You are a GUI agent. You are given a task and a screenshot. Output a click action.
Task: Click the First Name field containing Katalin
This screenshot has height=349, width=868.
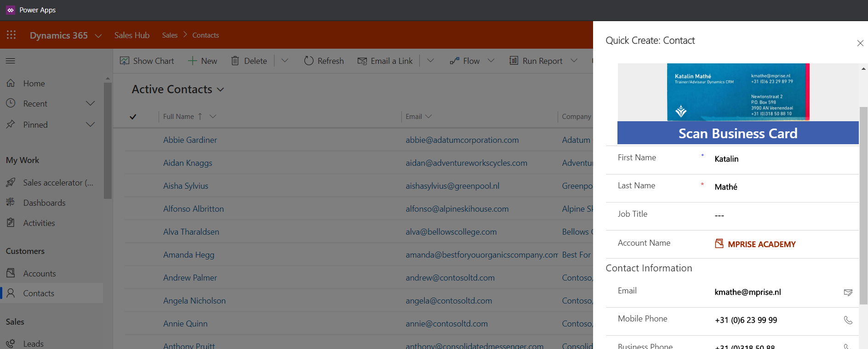click(x=785, y=159)
